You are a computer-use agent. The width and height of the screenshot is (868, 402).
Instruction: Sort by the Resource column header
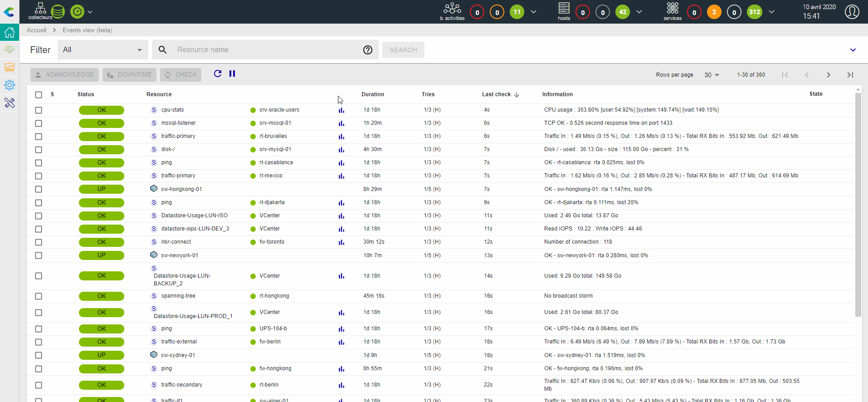coord(159,94)
